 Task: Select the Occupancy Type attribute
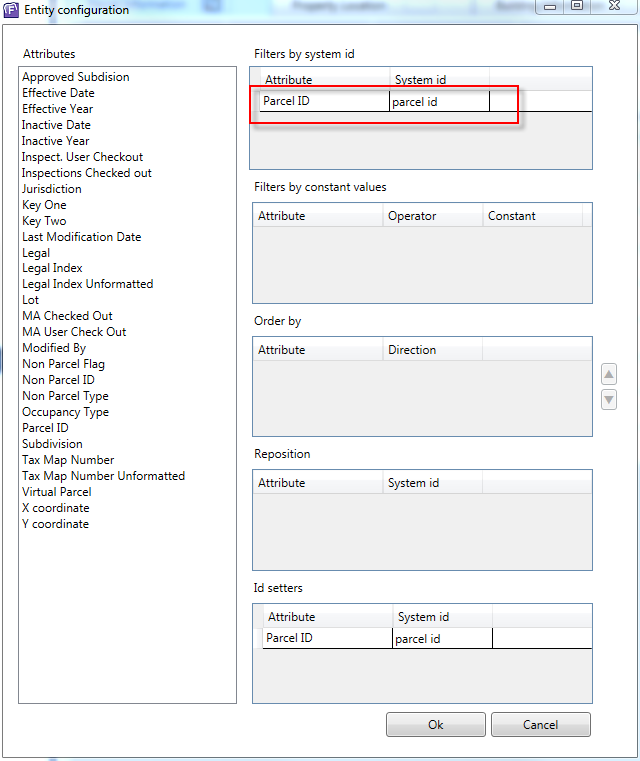[66, 412]
